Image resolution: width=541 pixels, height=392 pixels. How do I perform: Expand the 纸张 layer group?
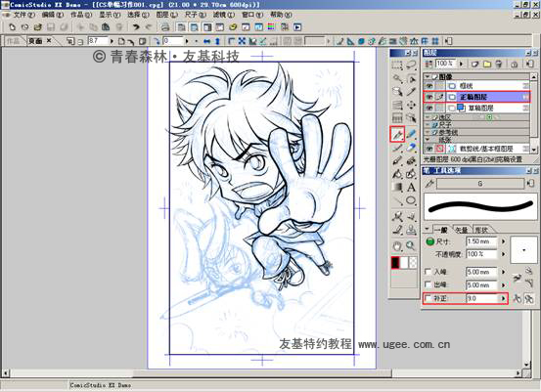click(428, 140)
